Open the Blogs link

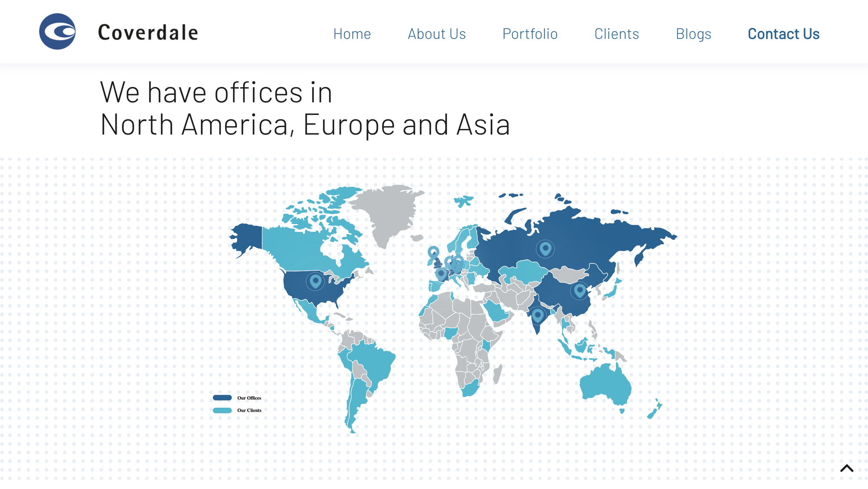(694, 34)
